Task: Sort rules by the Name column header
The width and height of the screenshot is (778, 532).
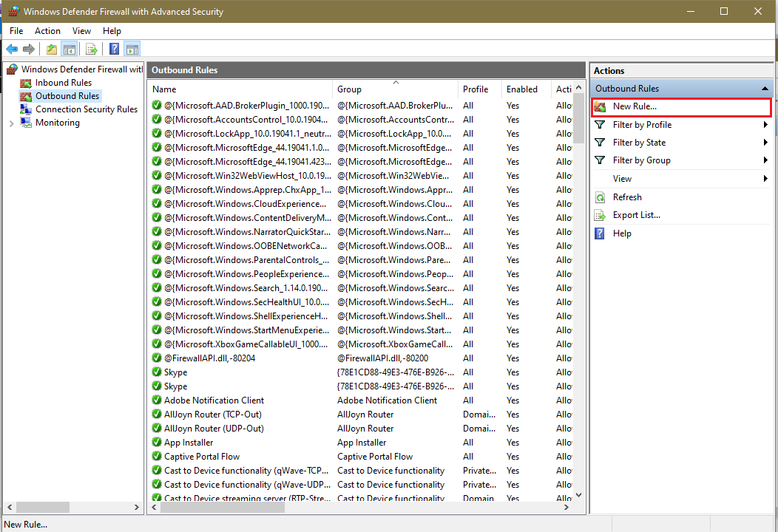Action: click(x=240, y=89)
